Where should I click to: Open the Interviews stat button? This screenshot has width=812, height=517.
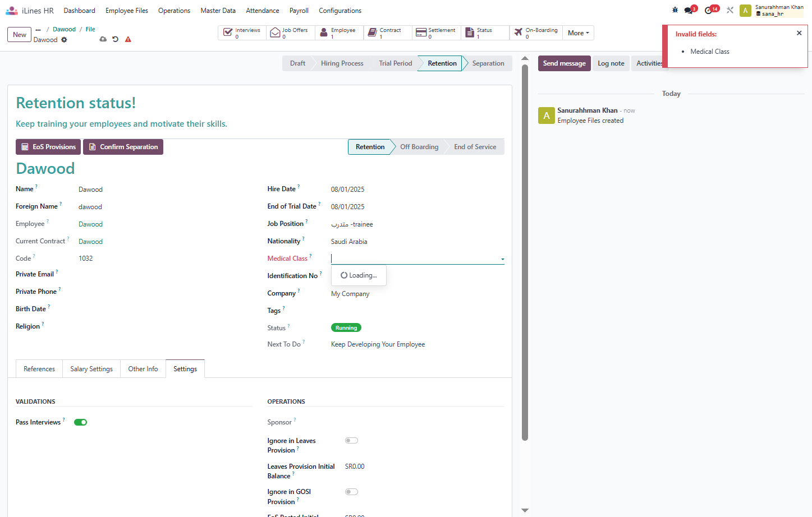point(242,33)
